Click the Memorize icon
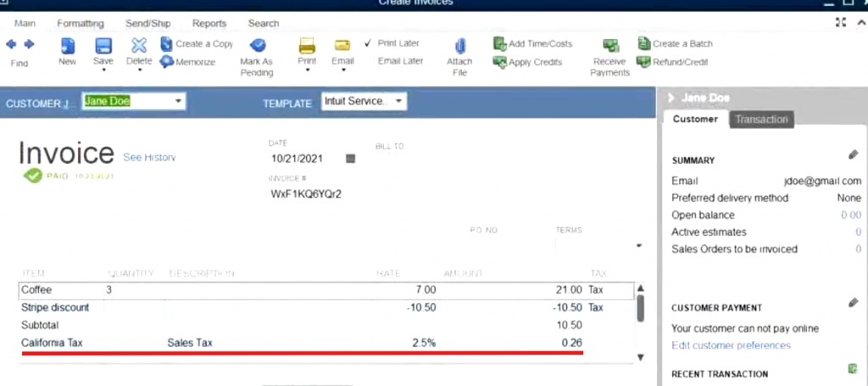The width and height of the screenshot is (868, 386). (166, 62)
